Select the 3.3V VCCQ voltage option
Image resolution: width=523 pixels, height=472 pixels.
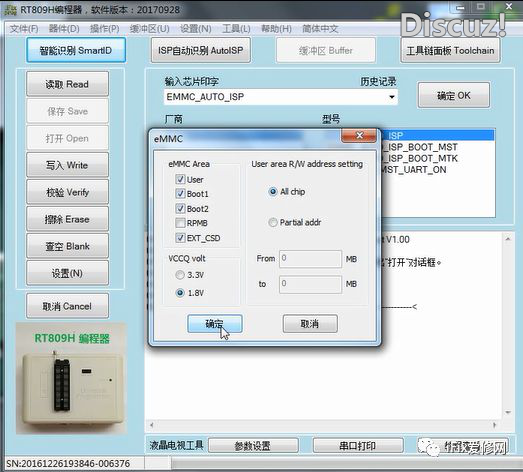(180, 275)
